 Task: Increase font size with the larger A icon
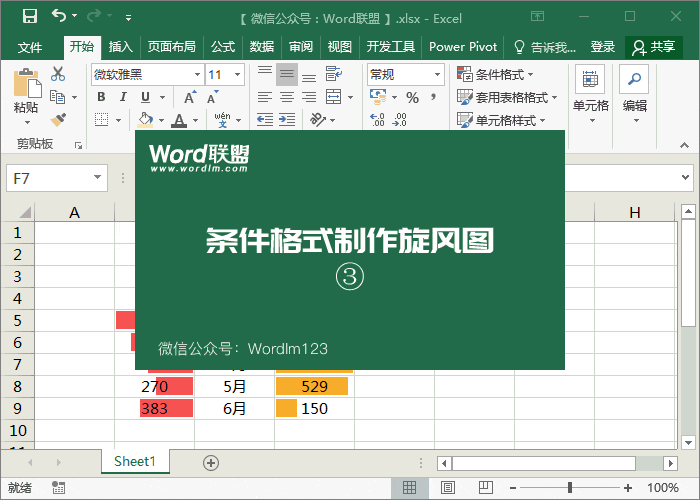pyautogui.click(x=190, y=97)
